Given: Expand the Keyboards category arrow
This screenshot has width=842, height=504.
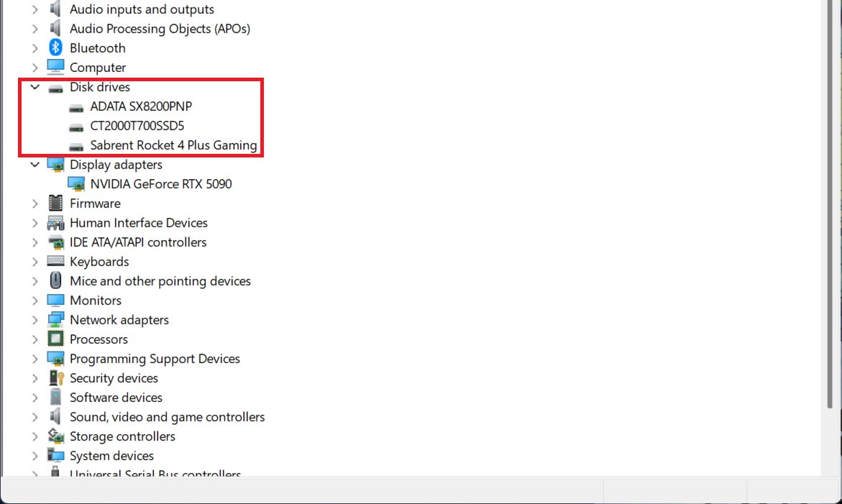Looking at the screenshot, I should (35, 262).
